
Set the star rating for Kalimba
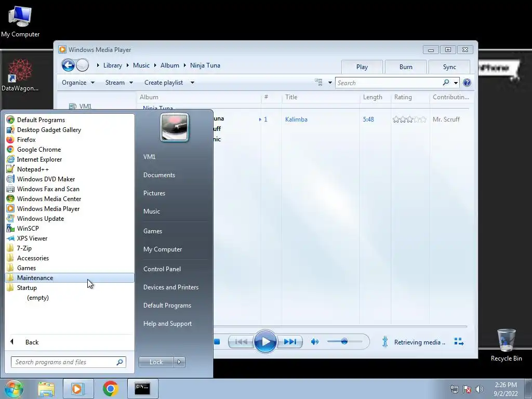(x=409, y=119)
